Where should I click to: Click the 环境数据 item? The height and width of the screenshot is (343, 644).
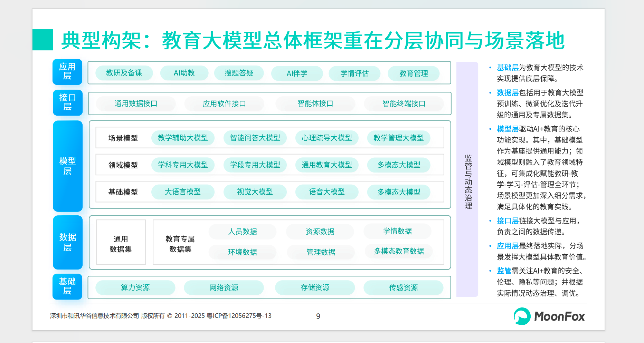[243, 252]
